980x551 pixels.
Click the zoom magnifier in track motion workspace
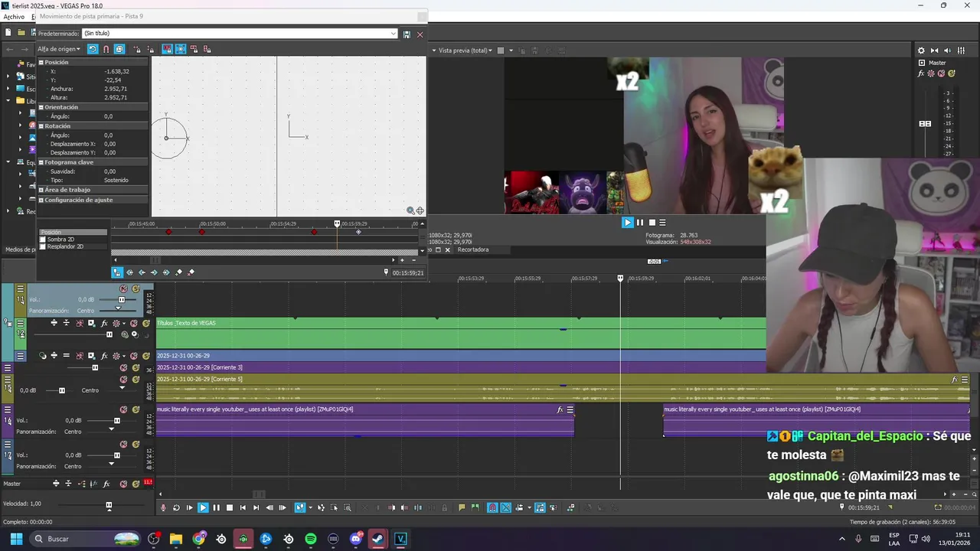click(x=410, y=210)
